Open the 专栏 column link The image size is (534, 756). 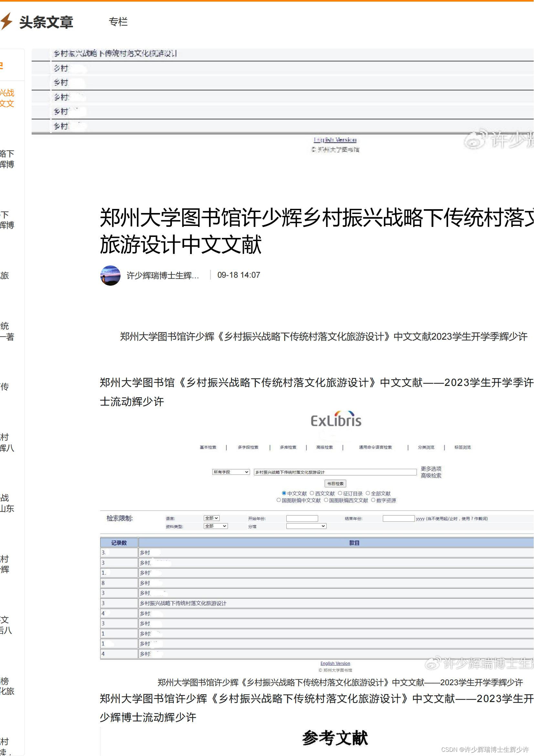(x=118, y=22)
